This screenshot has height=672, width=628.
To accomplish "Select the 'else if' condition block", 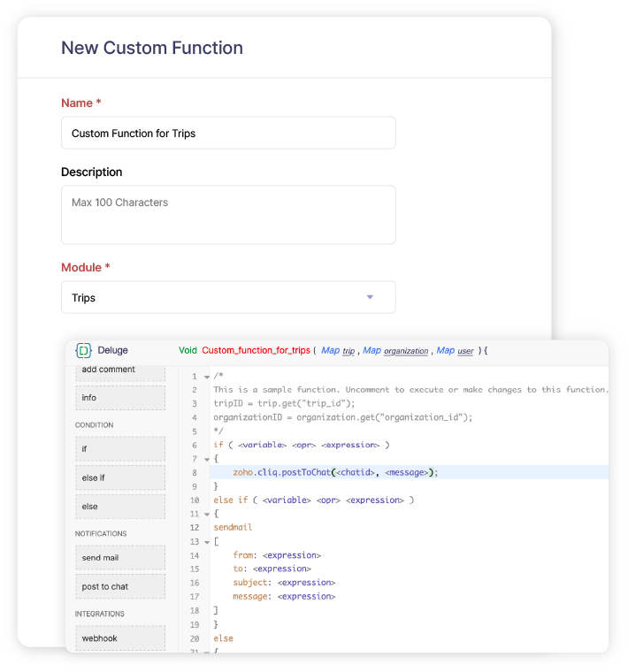I will (x=120, y=477).
